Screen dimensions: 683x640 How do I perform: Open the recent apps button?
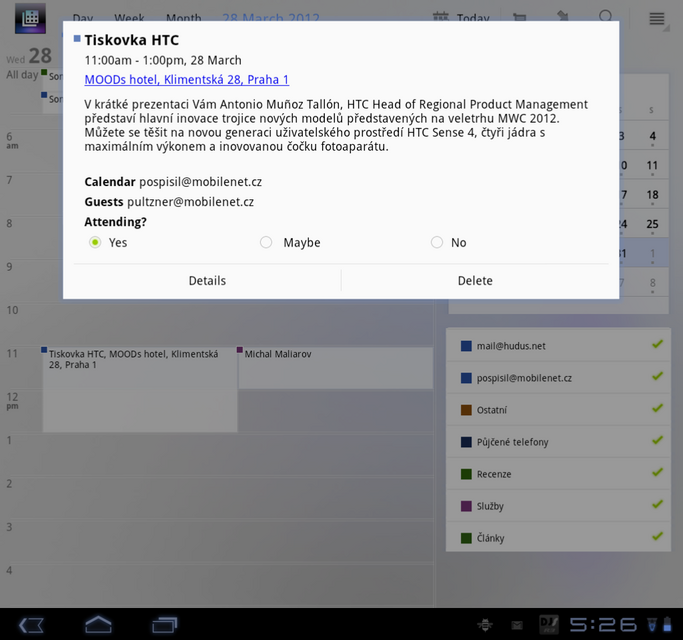[x=165, y=625]
